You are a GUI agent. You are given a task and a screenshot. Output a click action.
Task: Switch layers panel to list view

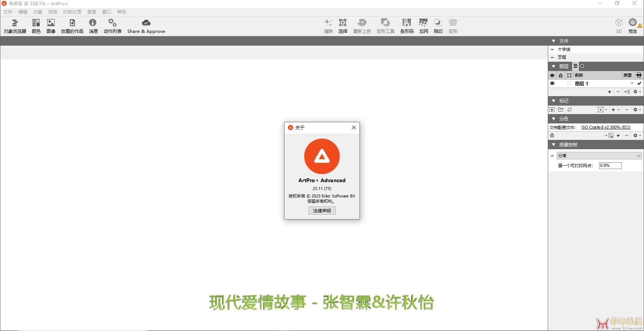click(x=575, y=66)
